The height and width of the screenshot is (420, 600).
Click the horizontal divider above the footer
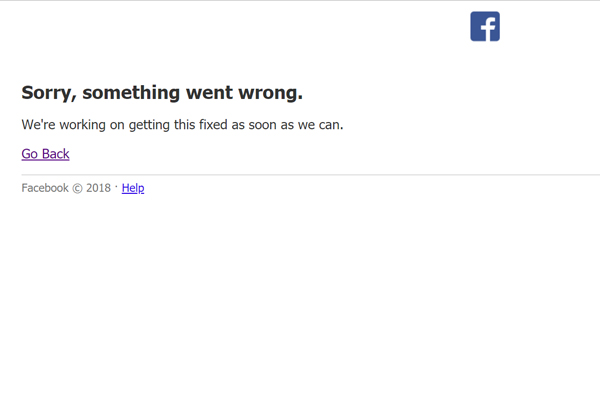click(x=300, y=175)
